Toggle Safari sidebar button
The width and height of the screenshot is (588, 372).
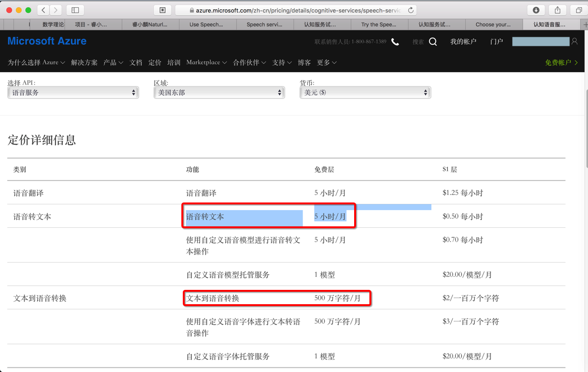pos(75,10)
